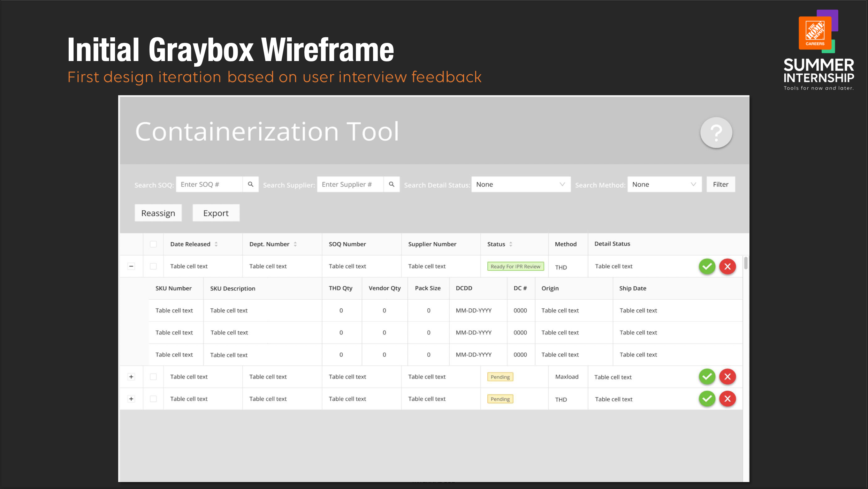Image resolution: width=868 pixels, height=489 pixels.
Task: Toggle the select-all header checkbox
Action: click(153, 244)
